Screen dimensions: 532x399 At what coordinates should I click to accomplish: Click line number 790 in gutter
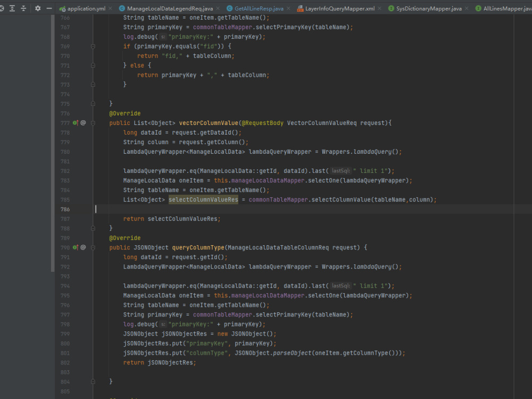click(x=65, y=247)
